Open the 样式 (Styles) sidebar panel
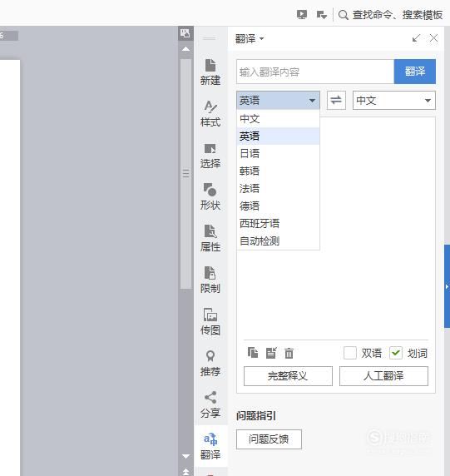The image size is (450, 476). click(x=210, y=113)
